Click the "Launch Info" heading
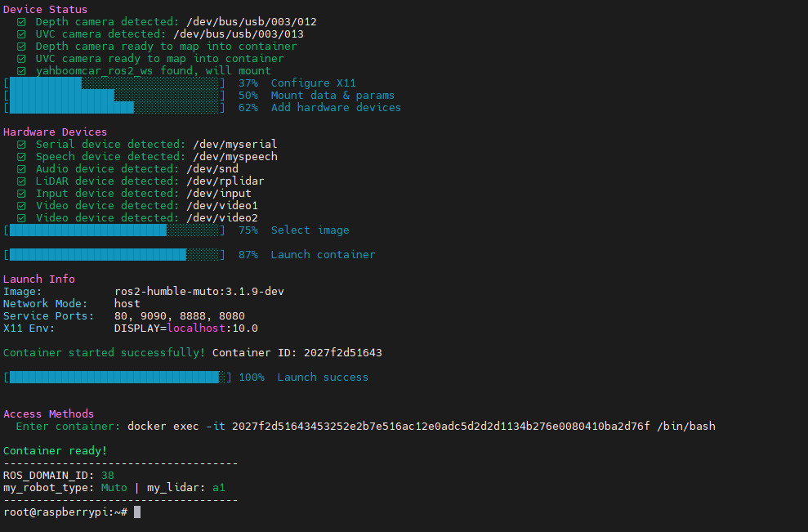 (x=39, y=279)
